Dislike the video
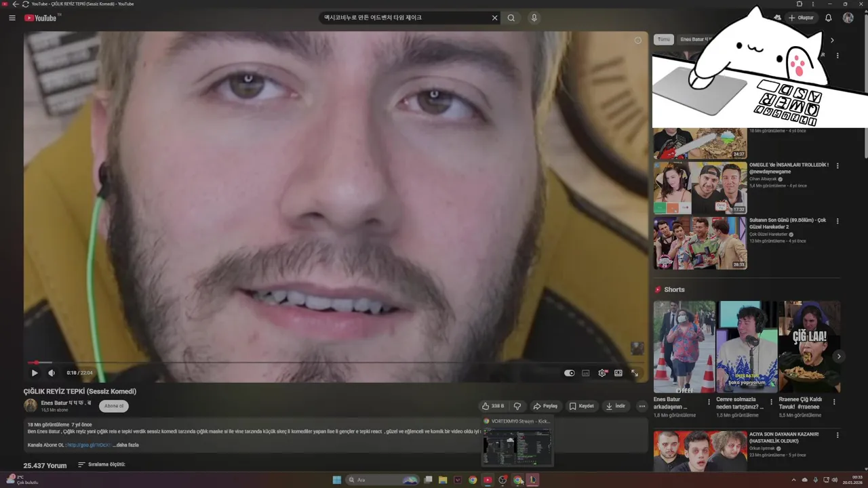This screenshot has width=868, height=488. point(517,406)
